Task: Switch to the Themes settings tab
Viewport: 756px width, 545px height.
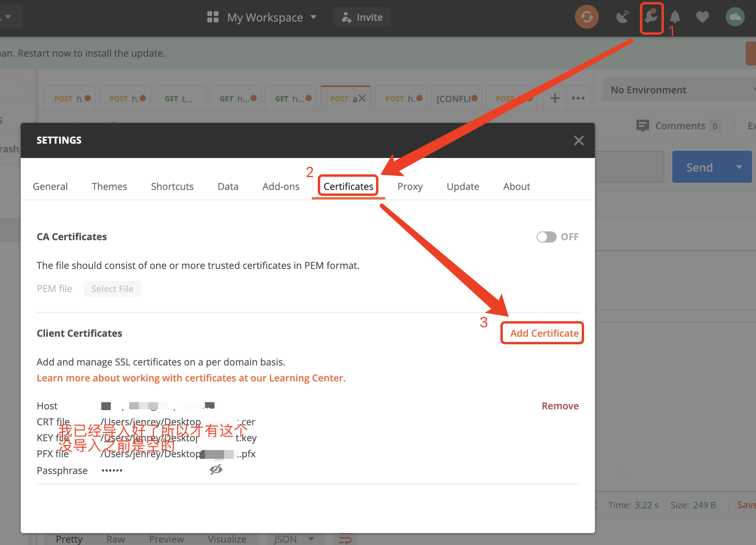Action: pos(109,186)
